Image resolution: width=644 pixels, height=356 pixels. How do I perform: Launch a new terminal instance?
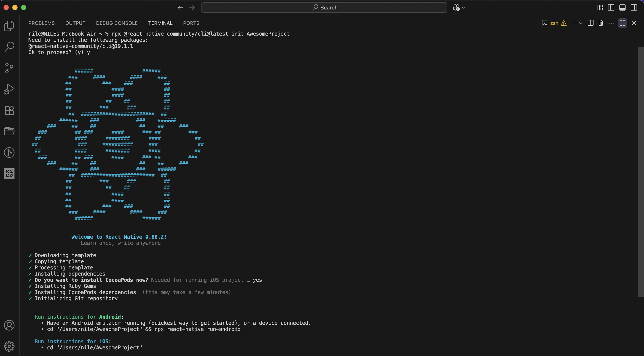point(574,23)
